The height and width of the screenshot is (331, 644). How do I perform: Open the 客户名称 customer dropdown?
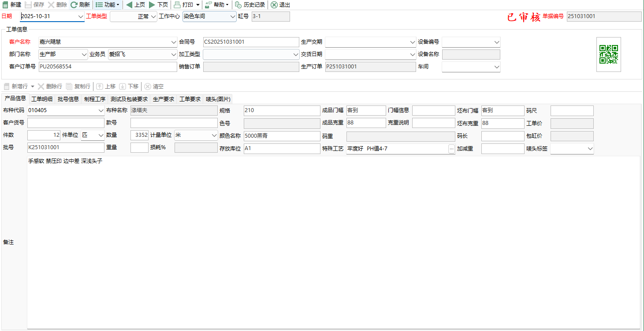173,42
